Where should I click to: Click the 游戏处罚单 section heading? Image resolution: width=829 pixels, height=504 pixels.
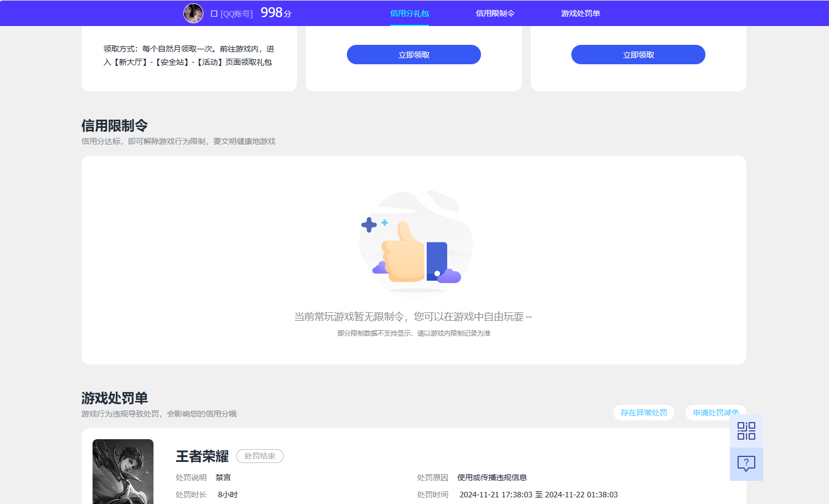pyautogui.click(x=115, y=398)
